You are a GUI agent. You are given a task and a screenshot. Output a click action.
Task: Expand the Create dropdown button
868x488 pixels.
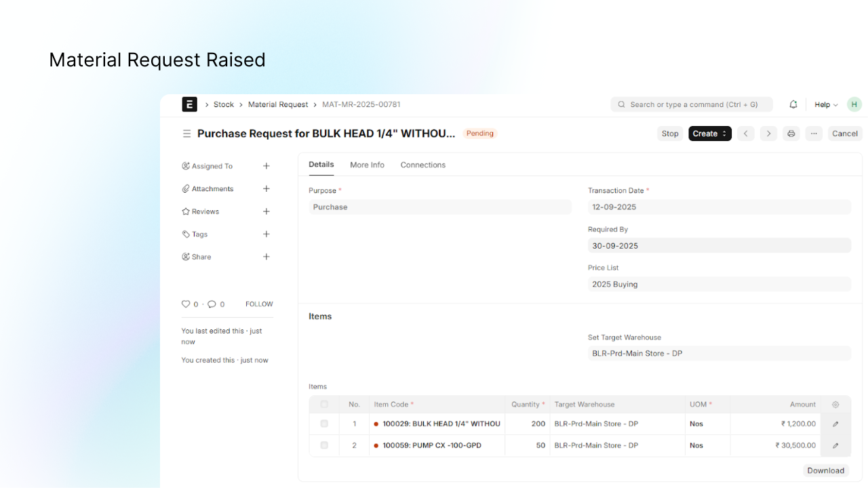tap(710, 134)
